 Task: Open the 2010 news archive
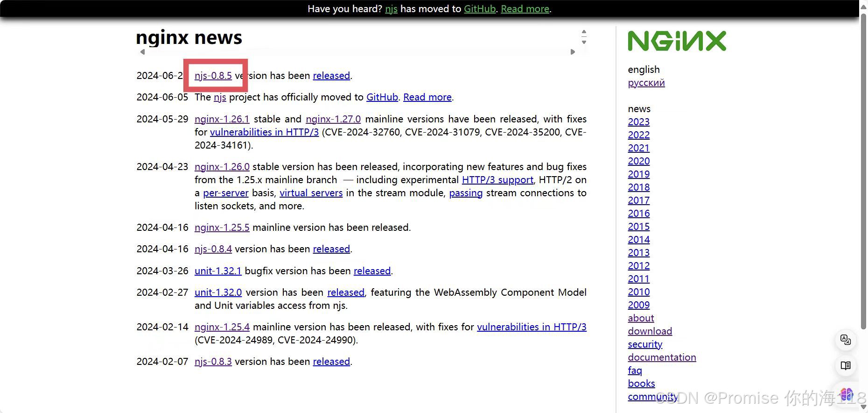coord(639,292)
